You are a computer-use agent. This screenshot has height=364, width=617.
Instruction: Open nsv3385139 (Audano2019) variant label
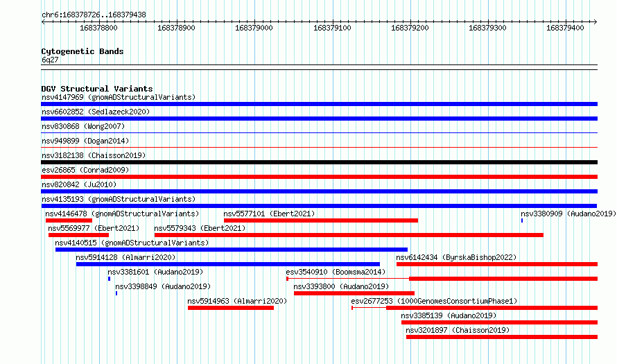coord(449,315)
